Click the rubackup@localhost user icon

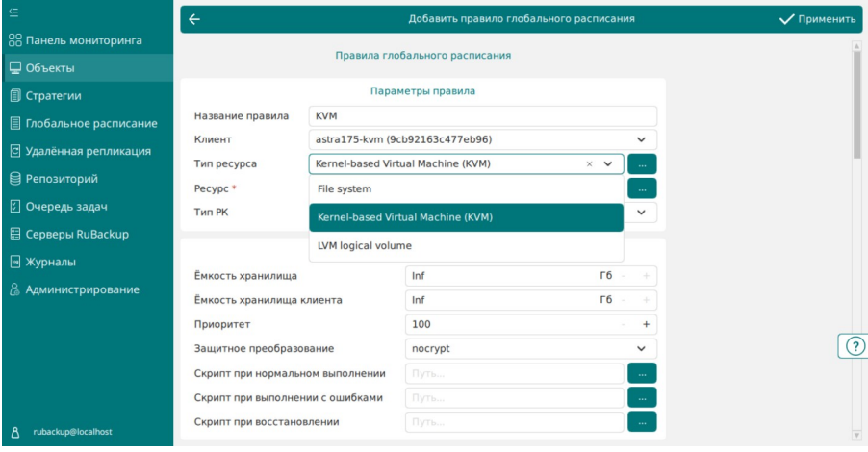(15, 432)
